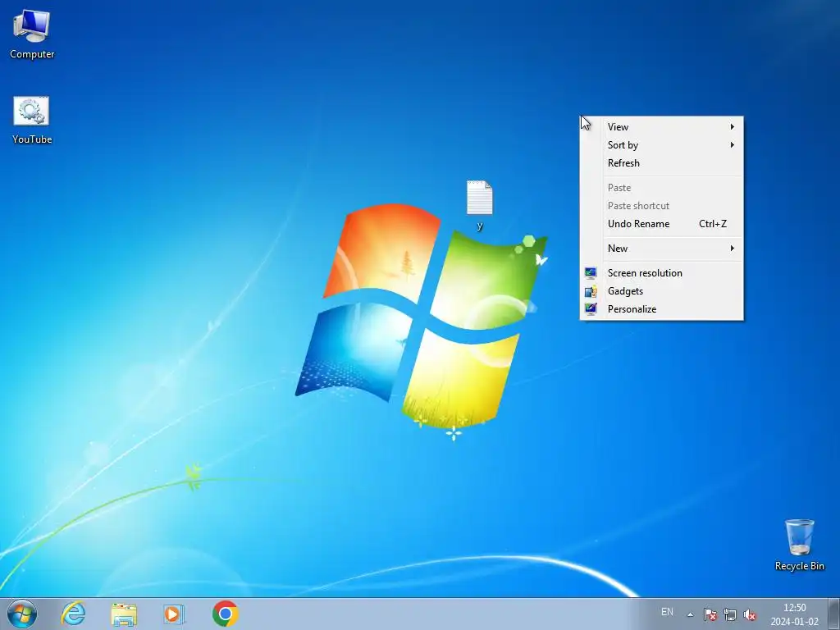Open the Computer desktop icon

coord(32,34)
